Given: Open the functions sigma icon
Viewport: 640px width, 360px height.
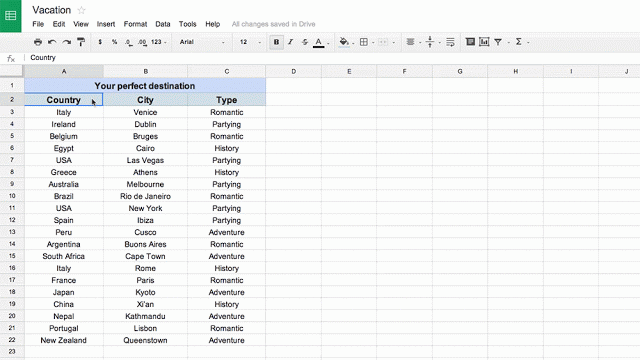Looking at the screenshot, I should [518, 42].
